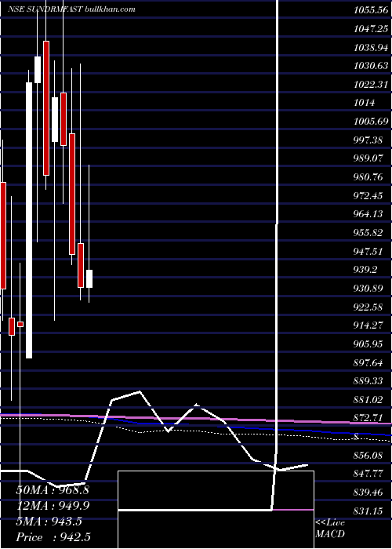Pick the 914.27 price level

pyautogui.click(x=368, y=325)
